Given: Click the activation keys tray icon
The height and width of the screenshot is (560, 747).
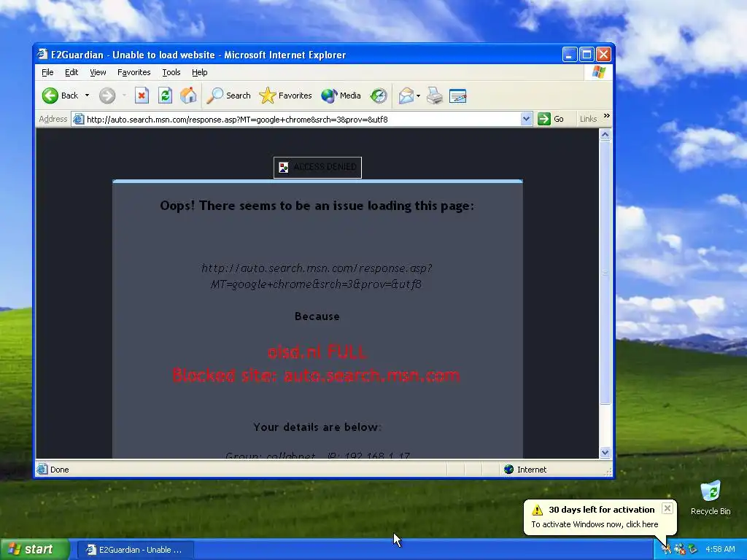Looking at the screenshot, I should pyautogui.click(x=667, y=550).
